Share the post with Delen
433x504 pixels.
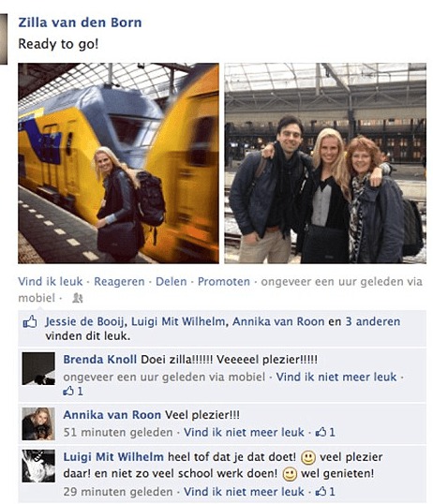pyautogui.click(x=172, y=282)
